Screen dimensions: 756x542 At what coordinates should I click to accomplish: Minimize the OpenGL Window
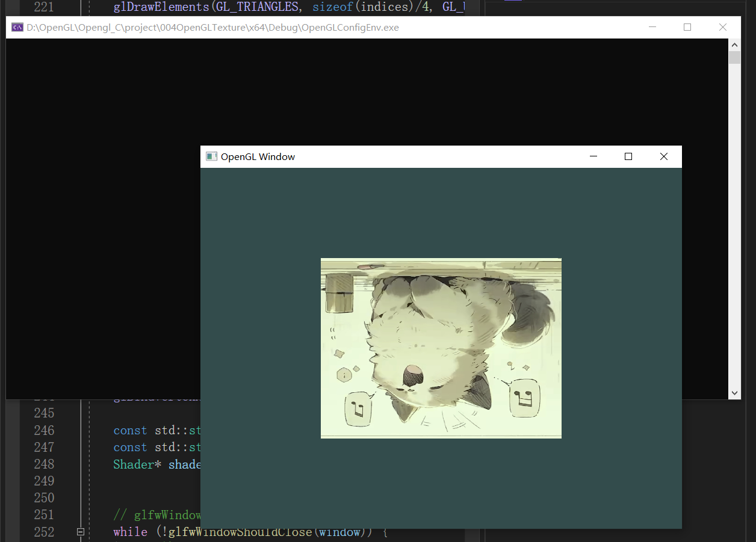(593, 156)
